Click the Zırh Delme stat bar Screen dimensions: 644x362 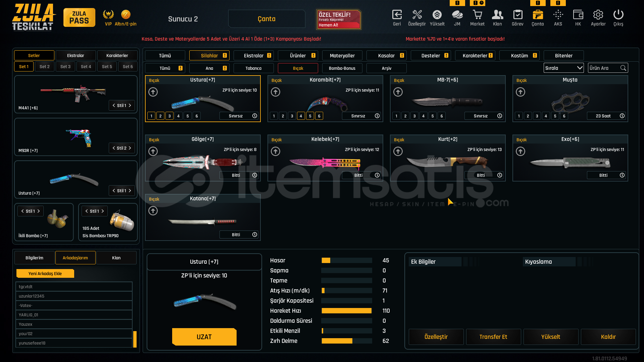coord(347,341)
